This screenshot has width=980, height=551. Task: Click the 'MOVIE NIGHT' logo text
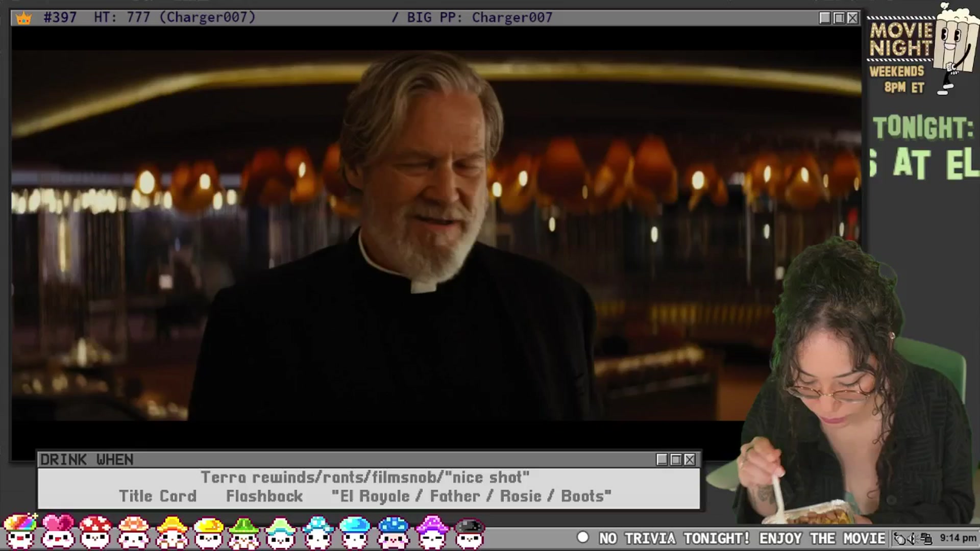(901, 39)
